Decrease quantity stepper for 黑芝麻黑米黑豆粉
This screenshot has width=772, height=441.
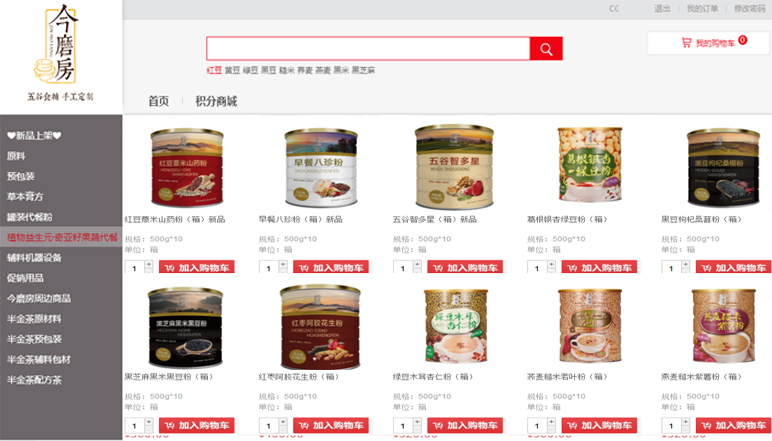[x=149, y=428]
